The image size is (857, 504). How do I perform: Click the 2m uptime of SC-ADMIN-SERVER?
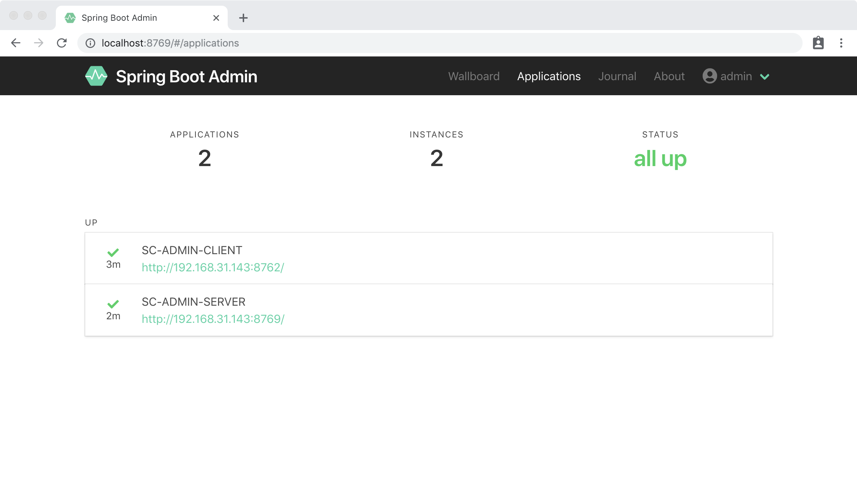(113, 316)
